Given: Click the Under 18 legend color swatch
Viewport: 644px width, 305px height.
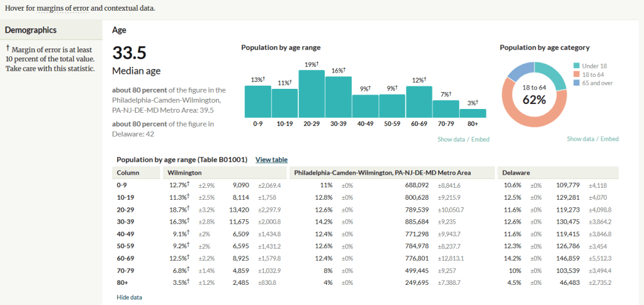Looking at the screenshot, I should coord(577,66).
